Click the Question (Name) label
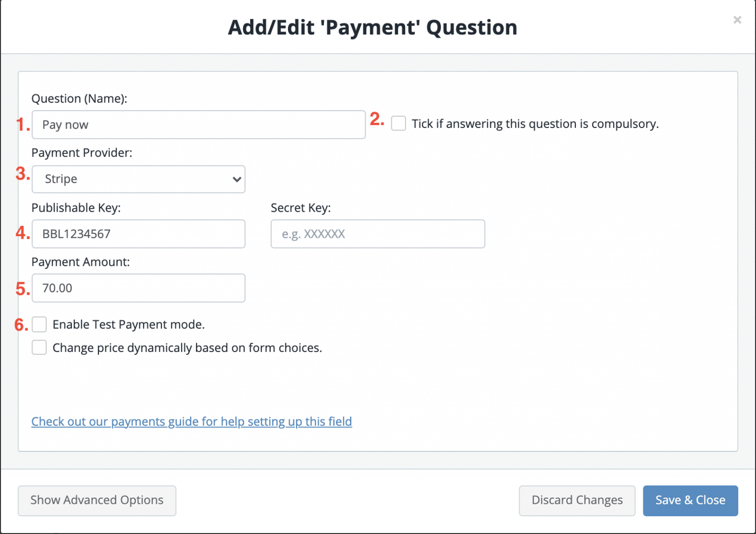This screenshot has height=534, width=756. (x=79, y=98)
